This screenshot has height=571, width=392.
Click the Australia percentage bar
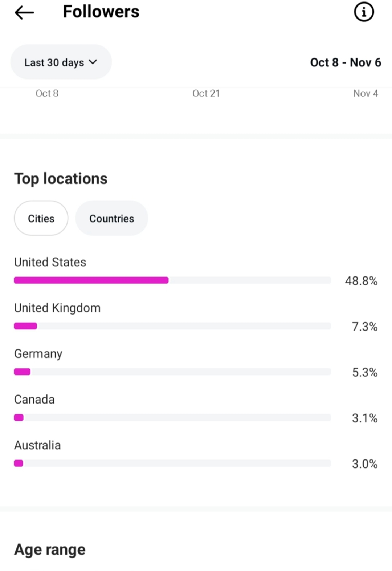172,463
